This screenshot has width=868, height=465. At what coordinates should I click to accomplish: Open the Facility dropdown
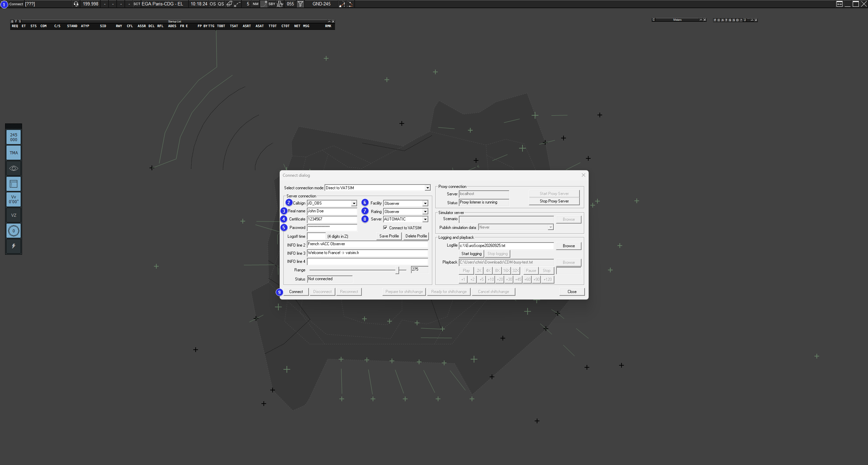[x=425, y=204]
